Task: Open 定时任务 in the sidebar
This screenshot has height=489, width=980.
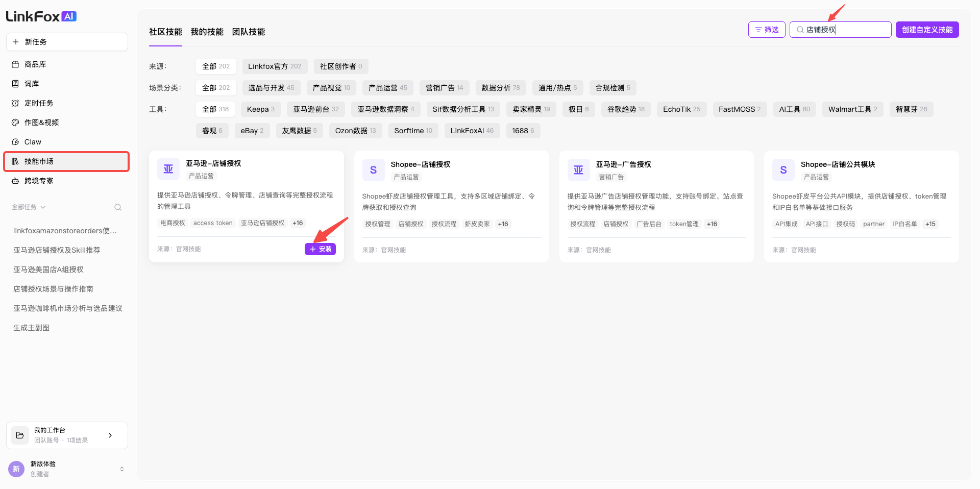Action: [67, 103]
